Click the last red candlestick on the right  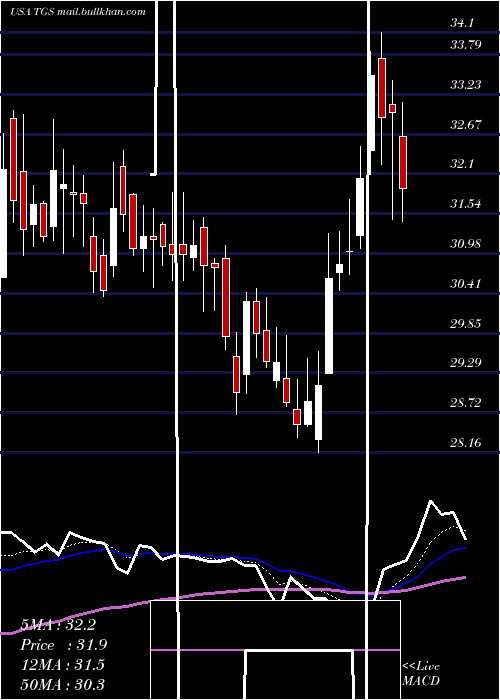[x=403, y=162]
